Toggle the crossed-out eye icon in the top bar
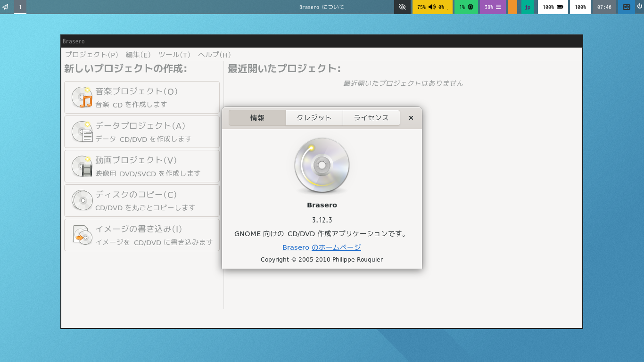Viewport: 644px width, 362px height. point(402,7)
